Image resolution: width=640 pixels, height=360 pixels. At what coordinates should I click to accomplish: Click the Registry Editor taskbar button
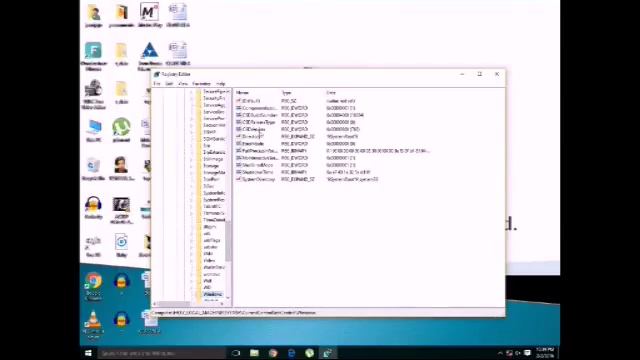point(328,353)
